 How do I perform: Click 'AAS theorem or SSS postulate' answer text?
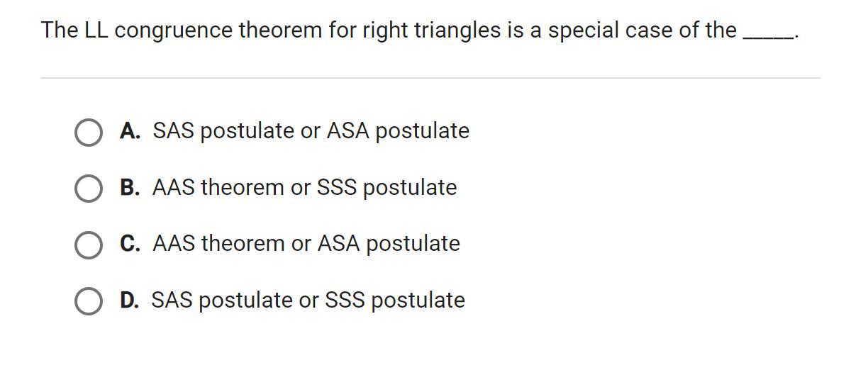pos(304,188)
